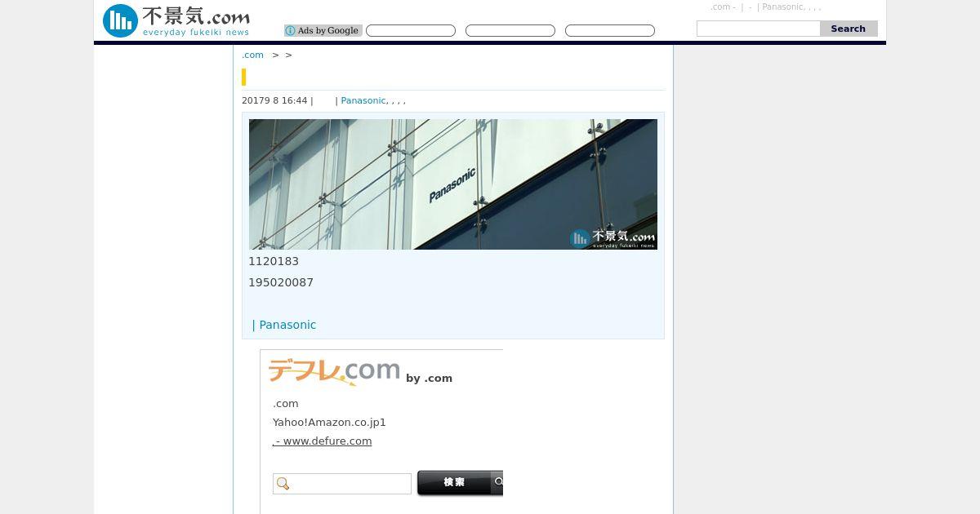Screen dimensions: 980x514
Task: Click the Ads by Google info icon
Action: click(x=290, y=31)
